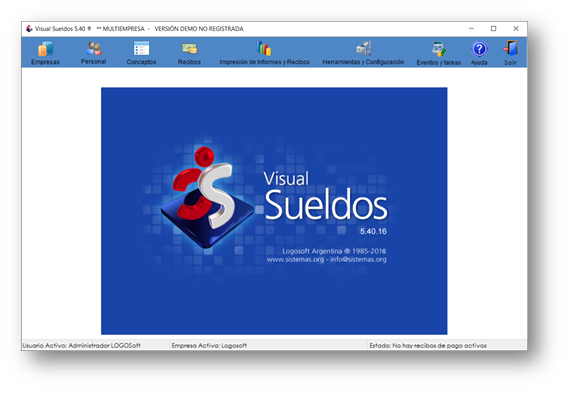Open the Eventos y tareas icon
The height and width of the screenshot is (393, 570).
(439, 49)
